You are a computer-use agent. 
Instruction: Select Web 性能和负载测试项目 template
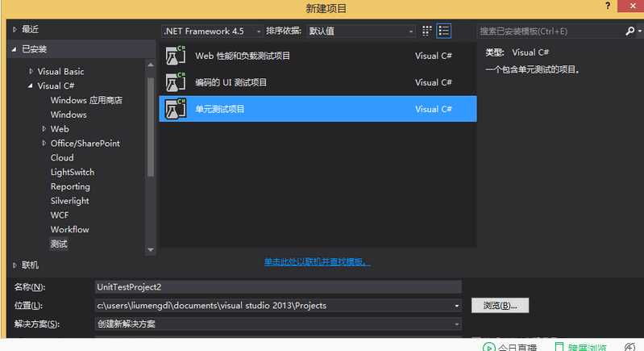318,56
